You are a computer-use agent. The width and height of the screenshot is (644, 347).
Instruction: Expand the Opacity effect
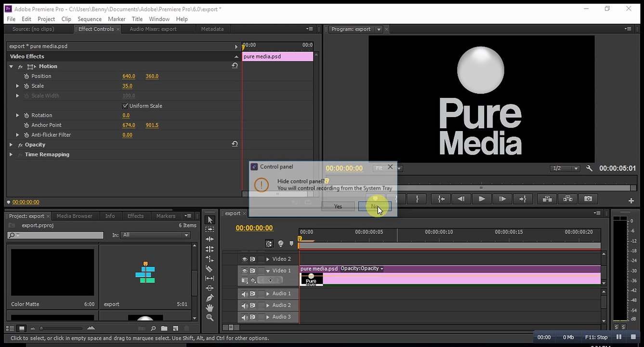coord(11,145)
